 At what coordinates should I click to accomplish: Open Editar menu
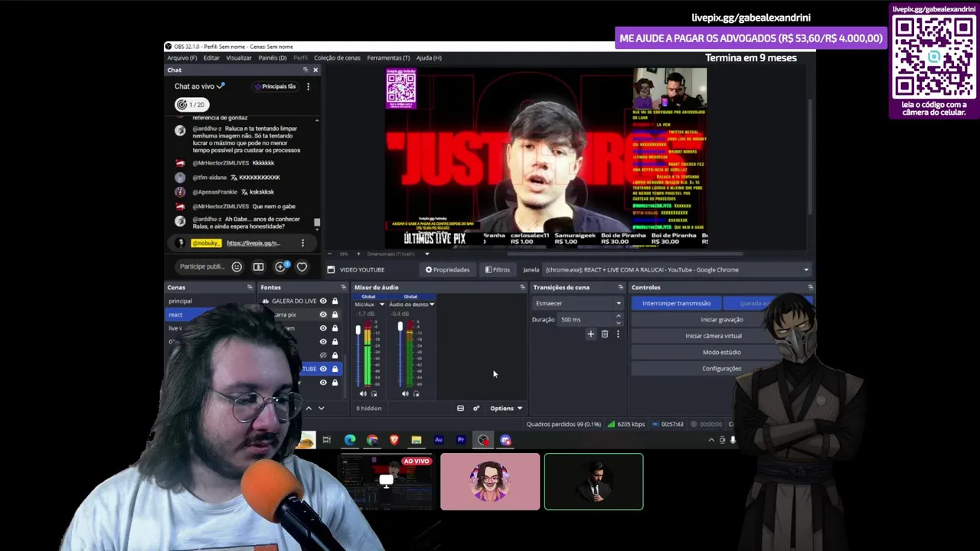coord(211,57)
